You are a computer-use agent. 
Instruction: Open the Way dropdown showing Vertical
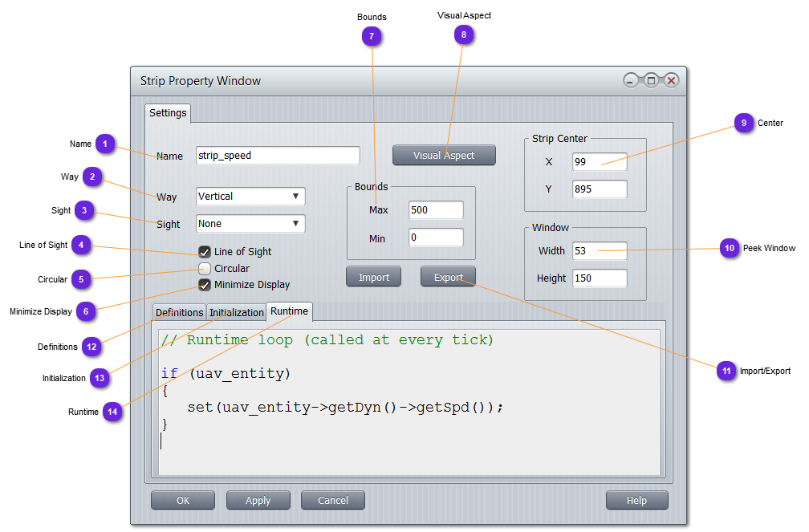click(x=250, y=197)
